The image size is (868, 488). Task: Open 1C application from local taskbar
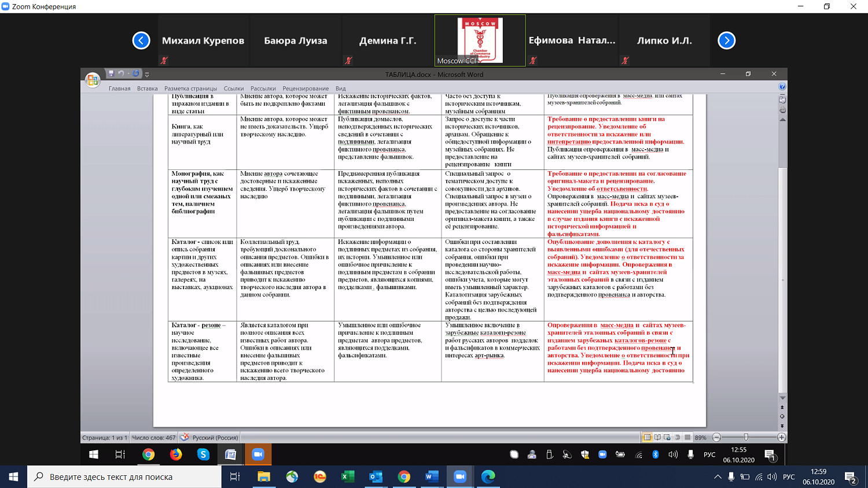pos(320,477)
